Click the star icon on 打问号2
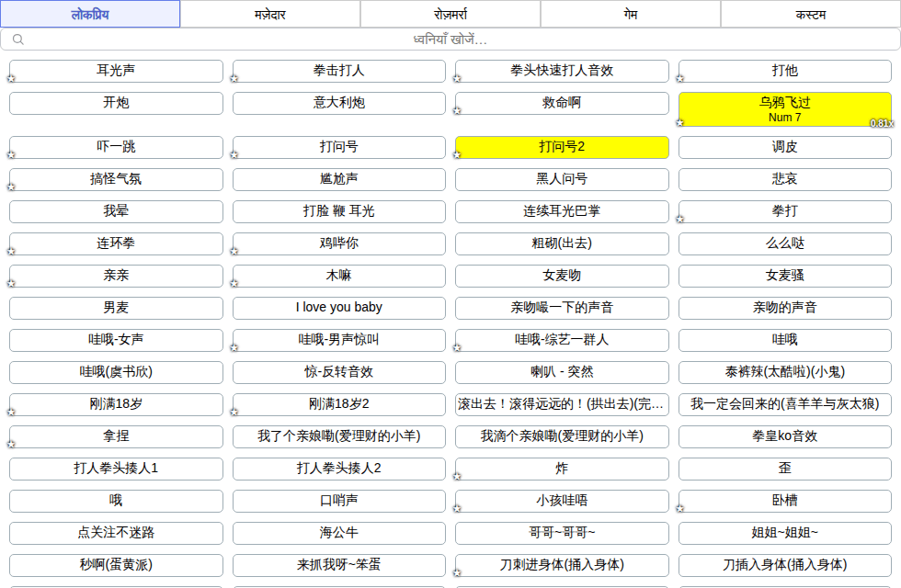Screen dimensions: 901x588 [x=457, y=155]
